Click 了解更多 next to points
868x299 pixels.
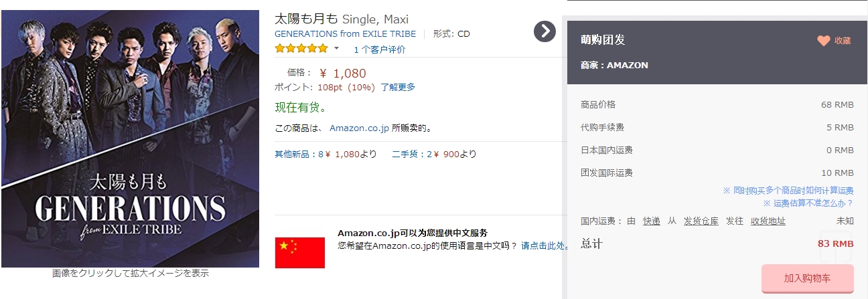(398, 87)
